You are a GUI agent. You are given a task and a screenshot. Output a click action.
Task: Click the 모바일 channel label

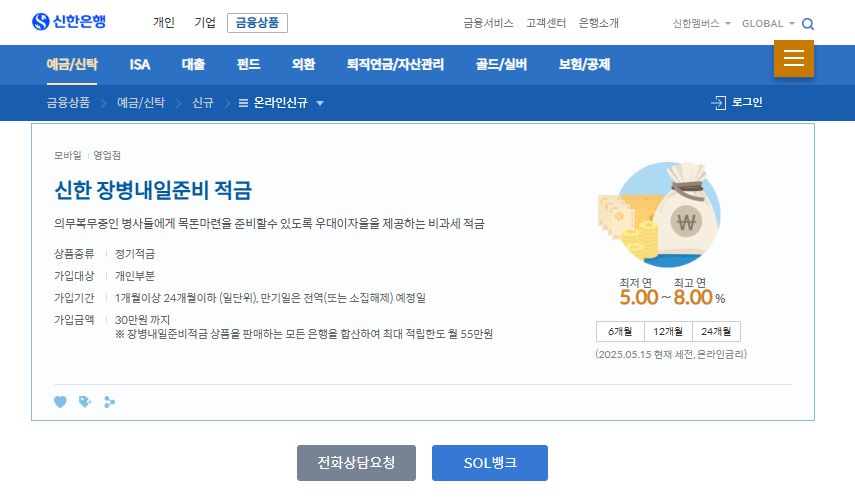(68, 155)
